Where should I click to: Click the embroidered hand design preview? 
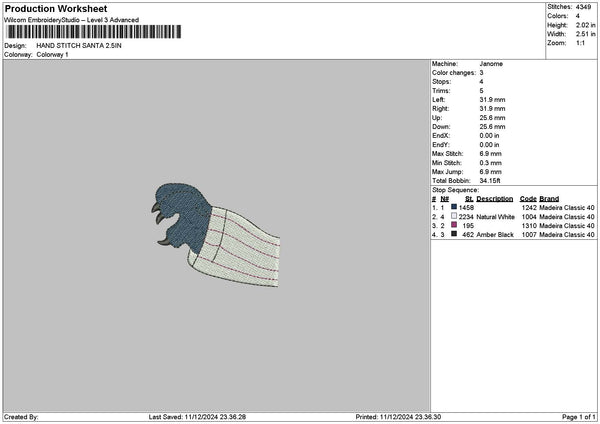[215, 235]
